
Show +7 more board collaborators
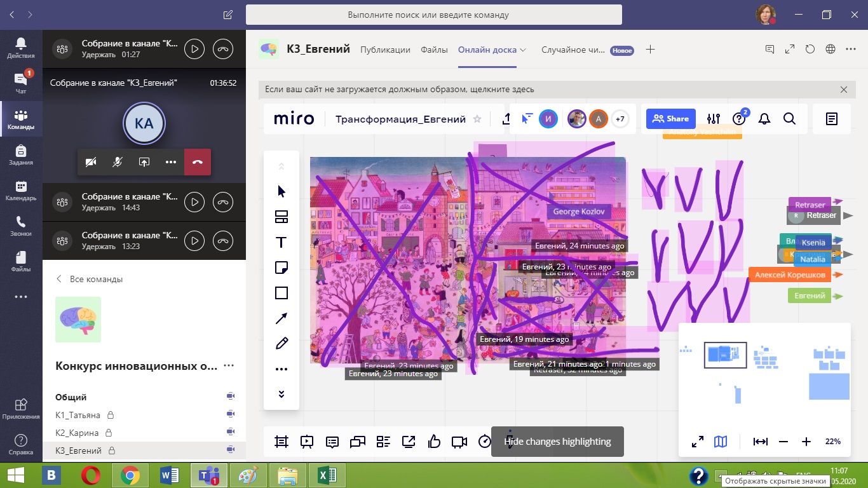click(620, 119)
